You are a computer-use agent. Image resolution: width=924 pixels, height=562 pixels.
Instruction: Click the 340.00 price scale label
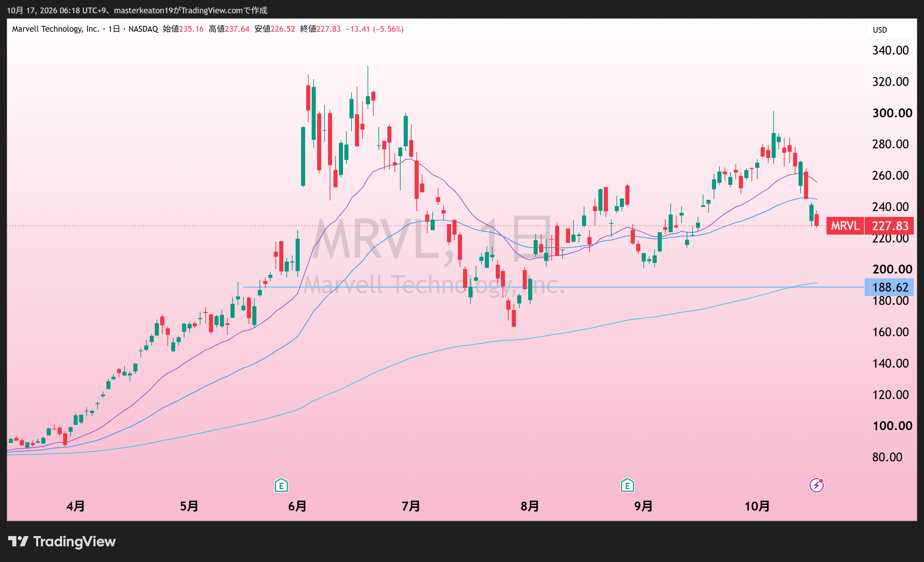pyautogui.click(x=890, y=50)
